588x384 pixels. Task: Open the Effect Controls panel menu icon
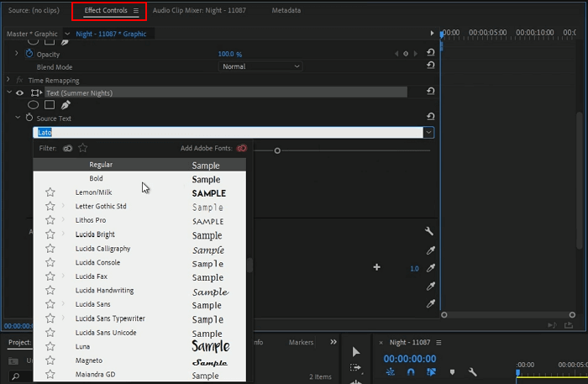point(136,10)
